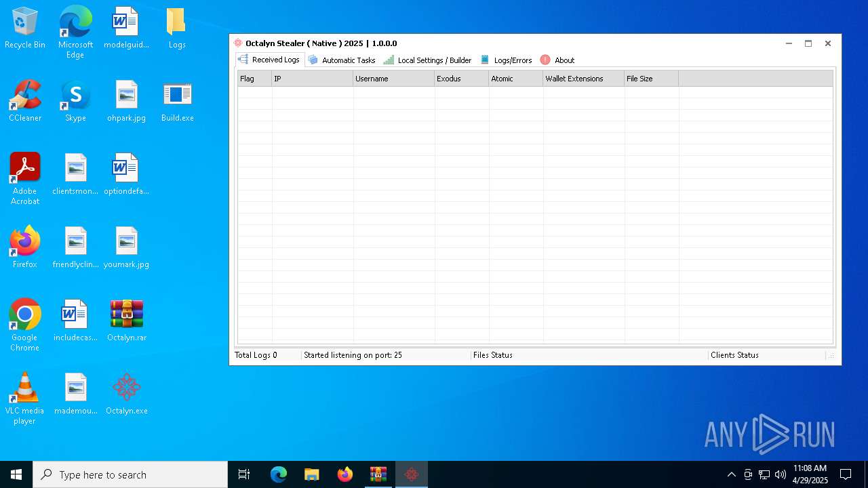Click the window resize grip in status bar
The image size is (868, 488).
[x=831, y=356]
